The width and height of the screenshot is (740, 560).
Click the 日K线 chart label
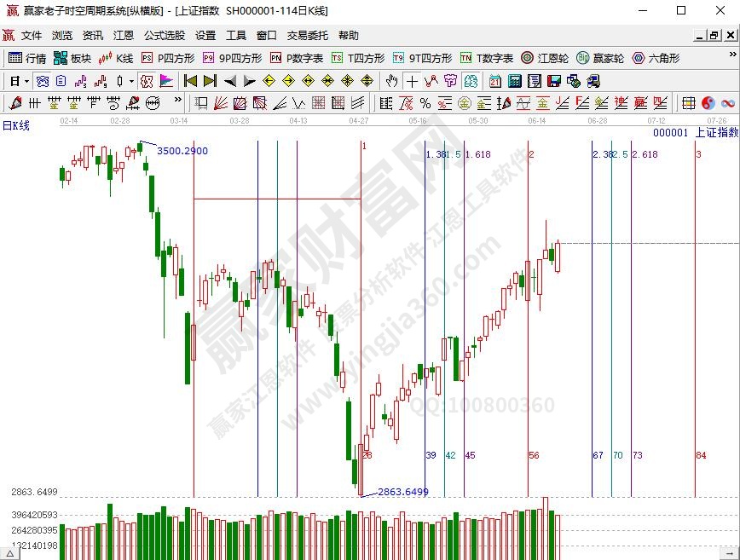15,125
